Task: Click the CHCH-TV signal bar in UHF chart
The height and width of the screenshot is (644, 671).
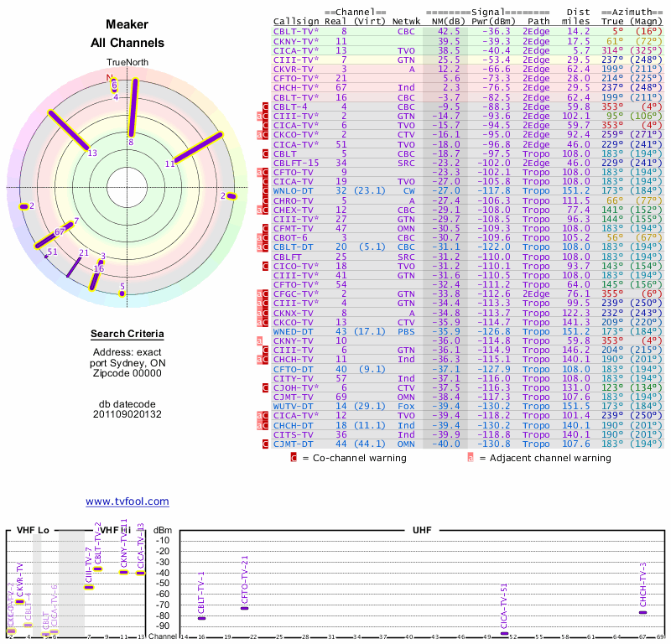Action: tap(642, 612)
